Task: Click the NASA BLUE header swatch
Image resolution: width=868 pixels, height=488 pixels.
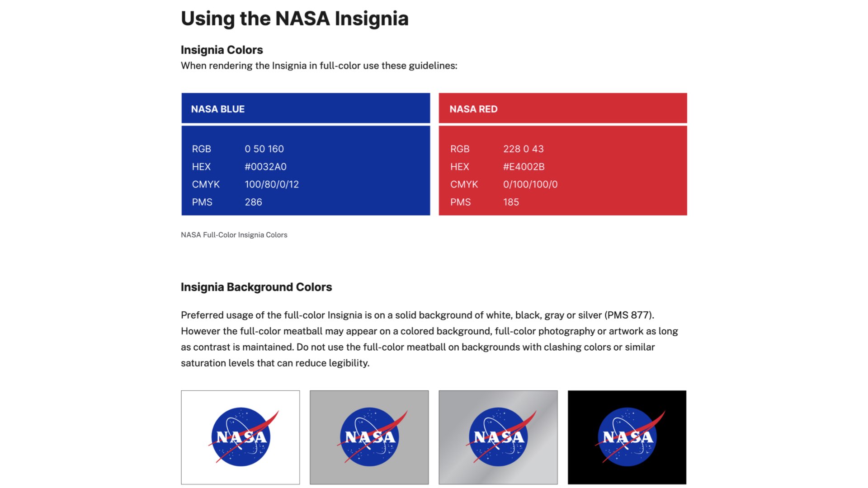Action: click(306, 108)
